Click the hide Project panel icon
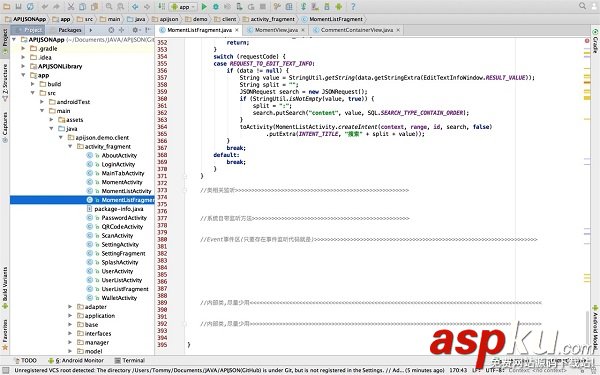This screenshot has width=600, height=375. coord(148,30)
